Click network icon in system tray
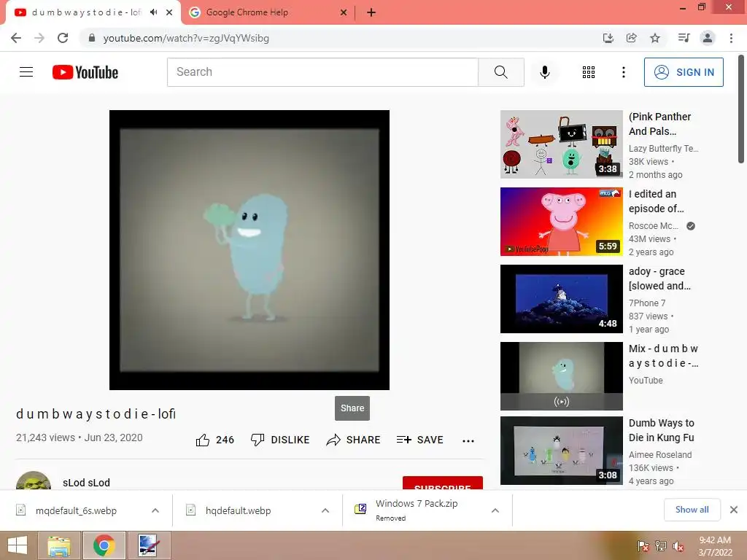The height and width of the screenshot is (560, 747). 660,545
